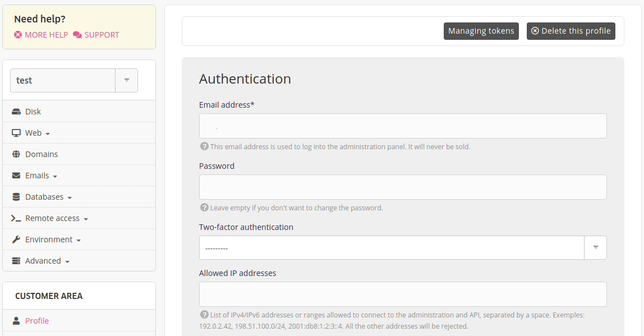
Task: Click the Managing tokens button
Action: click(x=481, y=31)
